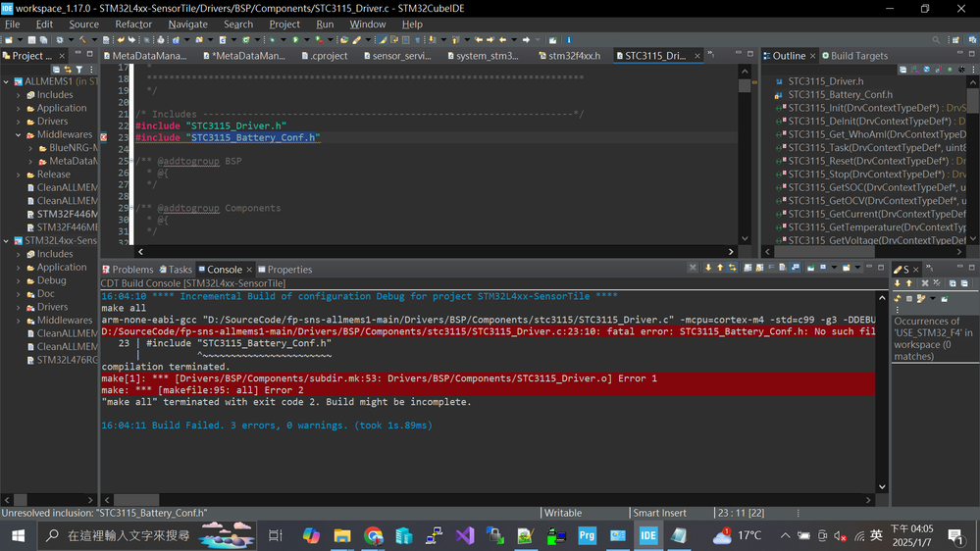
Task: Collapse the STM32L4xx-SensorTile project node
Action: pyautogui.click(x=6, y=240)
